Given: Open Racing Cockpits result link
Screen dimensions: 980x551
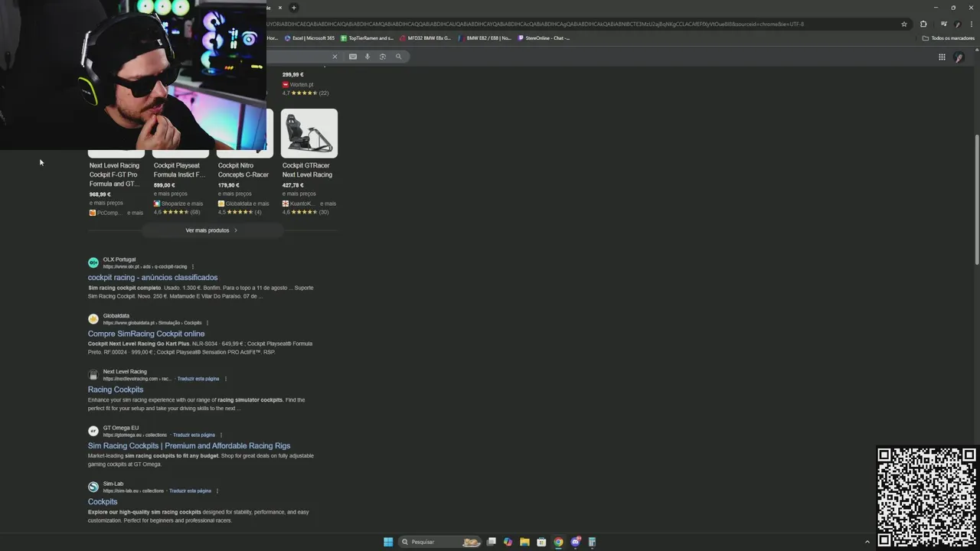Looking at the screenshot, I should click(x=116, y=390).
